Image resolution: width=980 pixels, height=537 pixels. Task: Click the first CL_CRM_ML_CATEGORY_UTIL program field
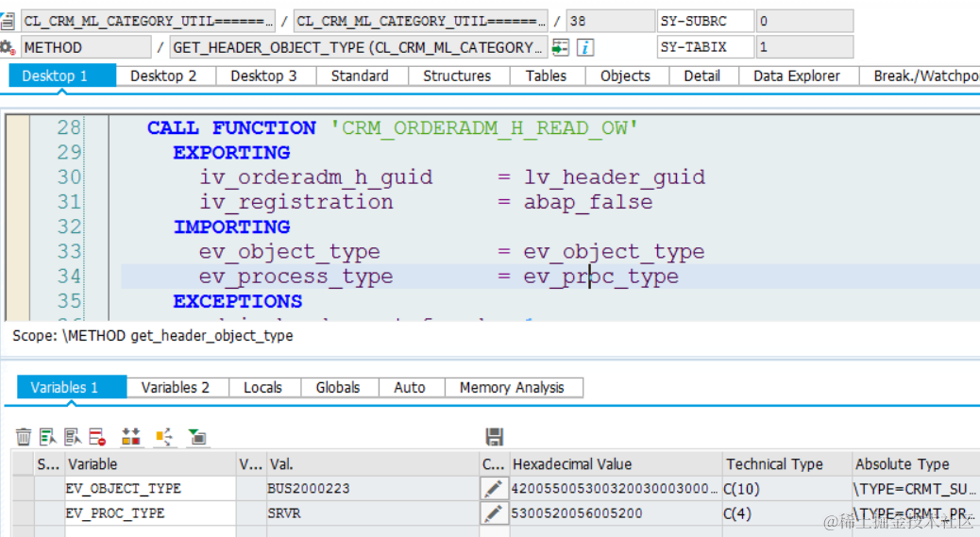click(x=148, y=21)
